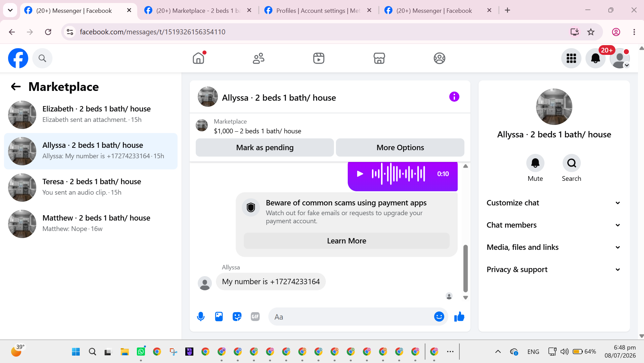This screenshot has width=644, height=363.
Task: Choose a sticker
Action: 237,317
